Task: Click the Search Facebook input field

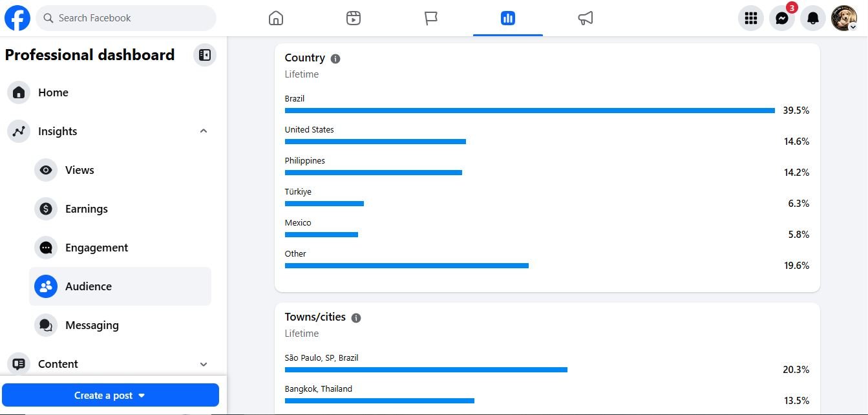Action: click(126, 18)
